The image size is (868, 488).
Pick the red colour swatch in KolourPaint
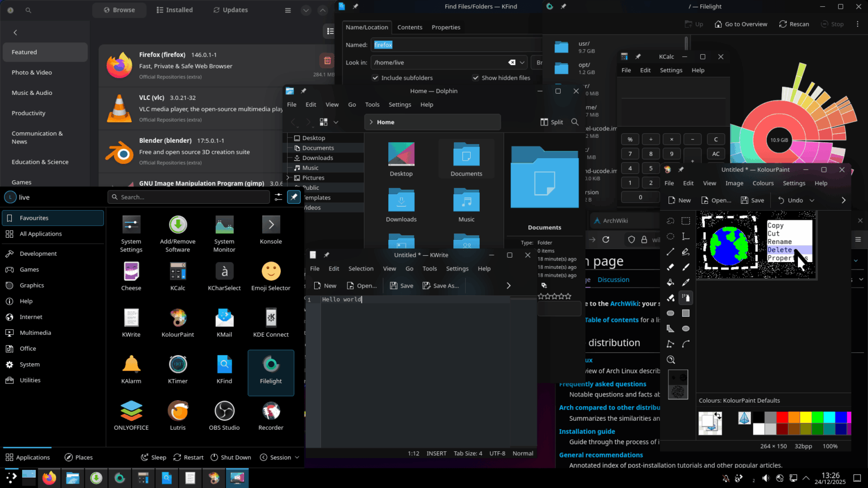[782, 417]
